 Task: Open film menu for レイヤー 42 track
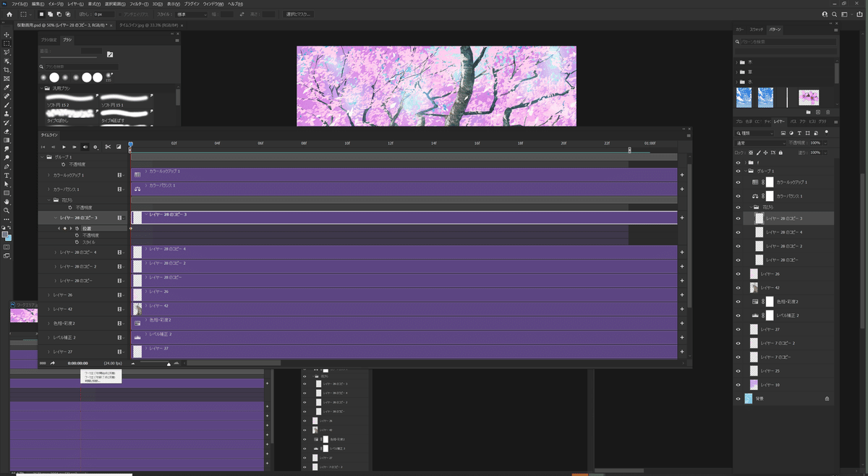[x=121, y=310]
